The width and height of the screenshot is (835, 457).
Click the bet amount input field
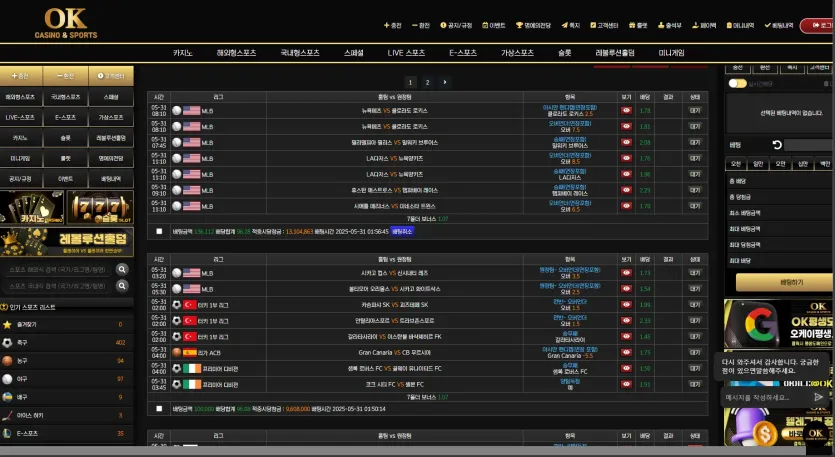809,145
